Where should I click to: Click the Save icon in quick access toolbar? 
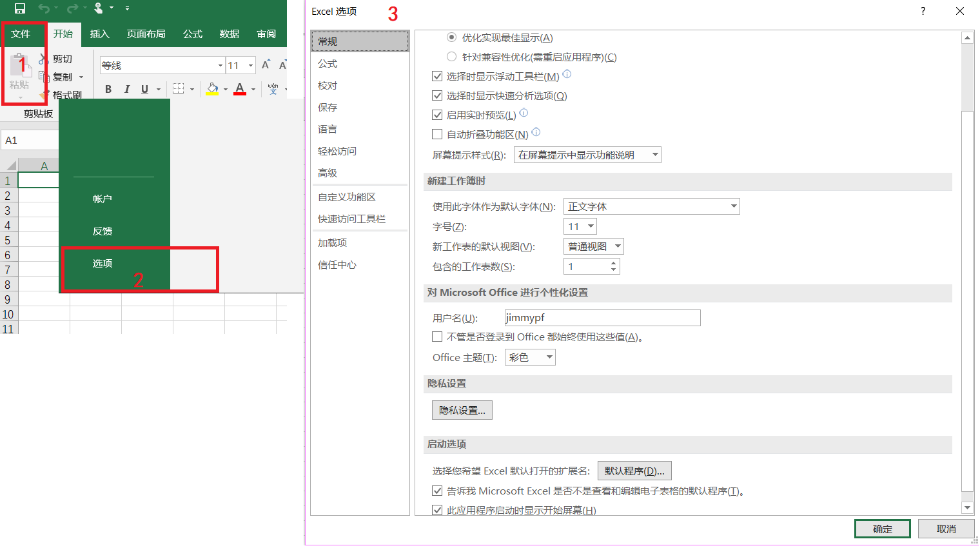20,8
